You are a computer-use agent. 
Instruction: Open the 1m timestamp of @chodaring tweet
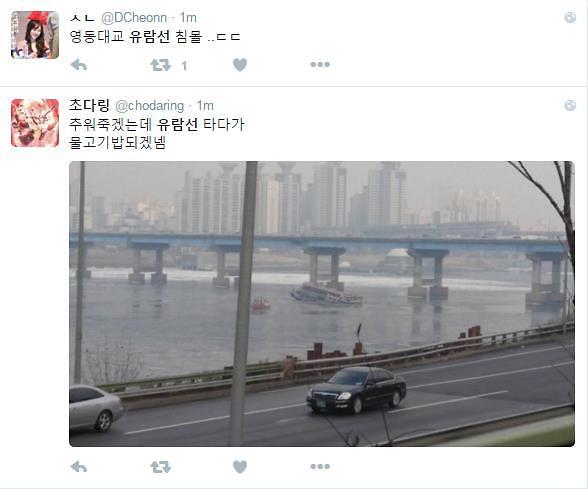(x=205, y=106)
